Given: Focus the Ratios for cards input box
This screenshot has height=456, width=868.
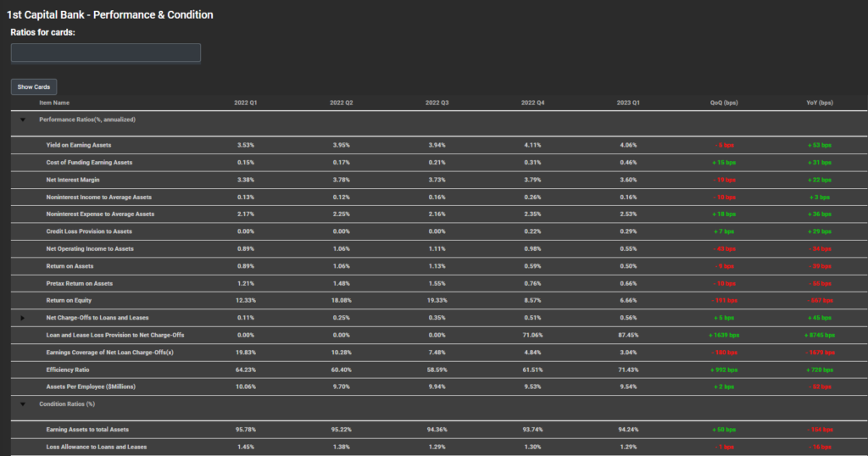Looking at the screenshot, I should 106,53.
